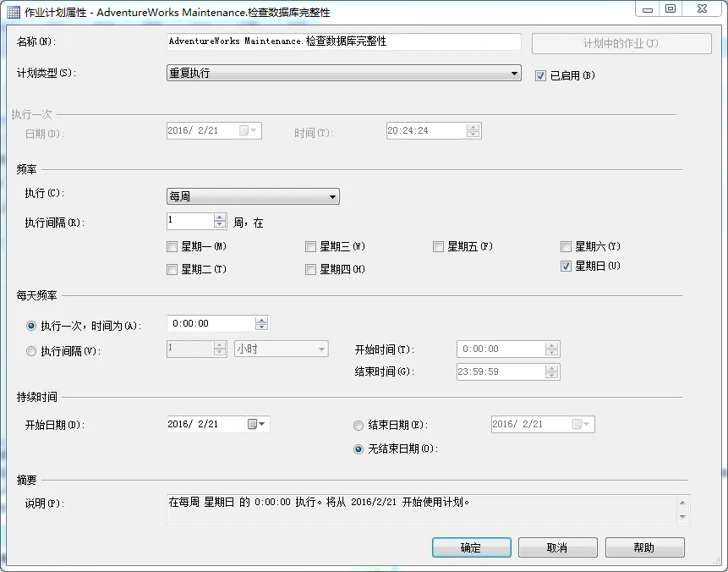The image size is (728, 572).
Task: Close the 作业计划属性 dialog
Action: 702,9
